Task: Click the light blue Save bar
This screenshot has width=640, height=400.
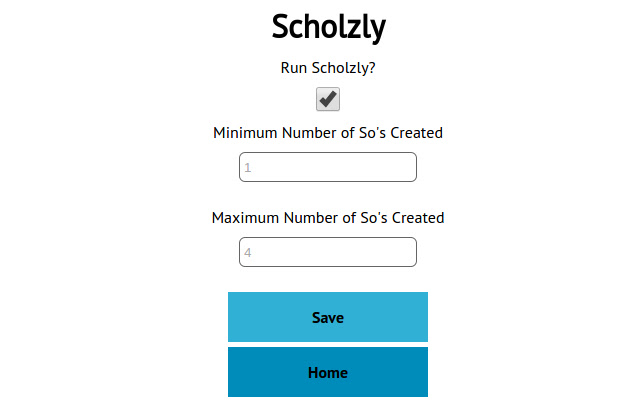Action: coord(328,317)
